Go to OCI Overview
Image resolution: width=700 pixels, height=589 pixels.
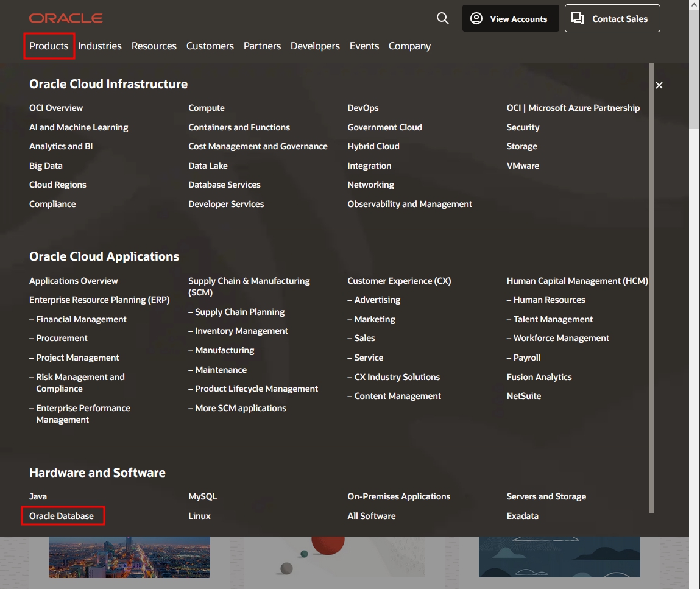[56, 108]
